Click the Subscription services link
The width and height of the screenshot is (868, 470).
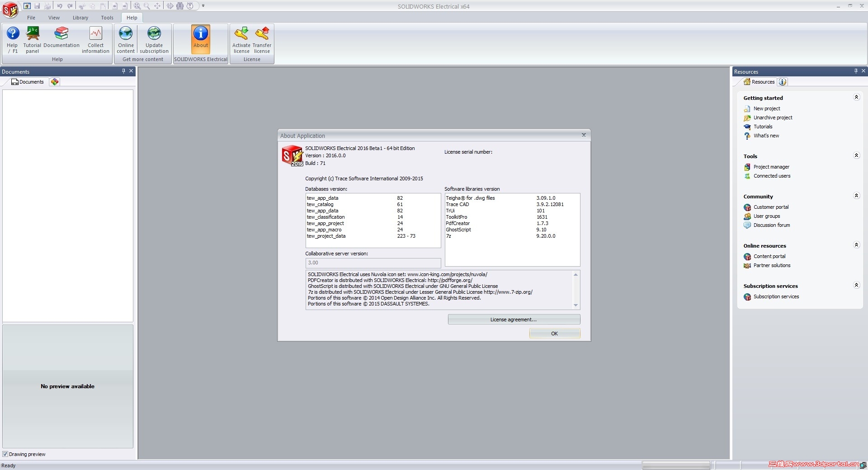click(x=776, y=296)
